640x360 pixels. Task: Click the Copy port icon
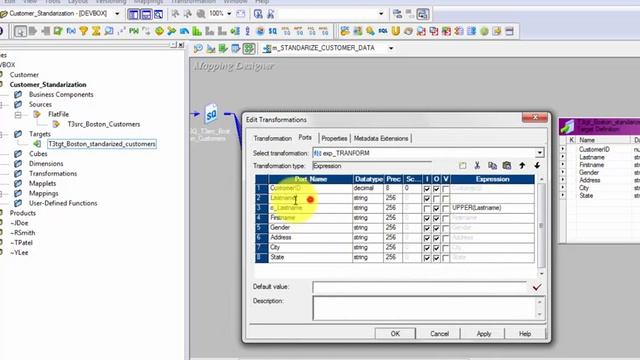(492, 166)
